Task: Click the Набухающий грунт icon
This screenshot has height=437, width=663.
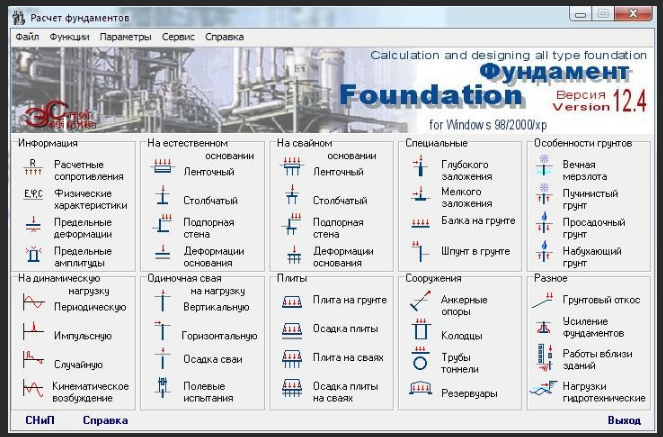Action: pos(544,251)
